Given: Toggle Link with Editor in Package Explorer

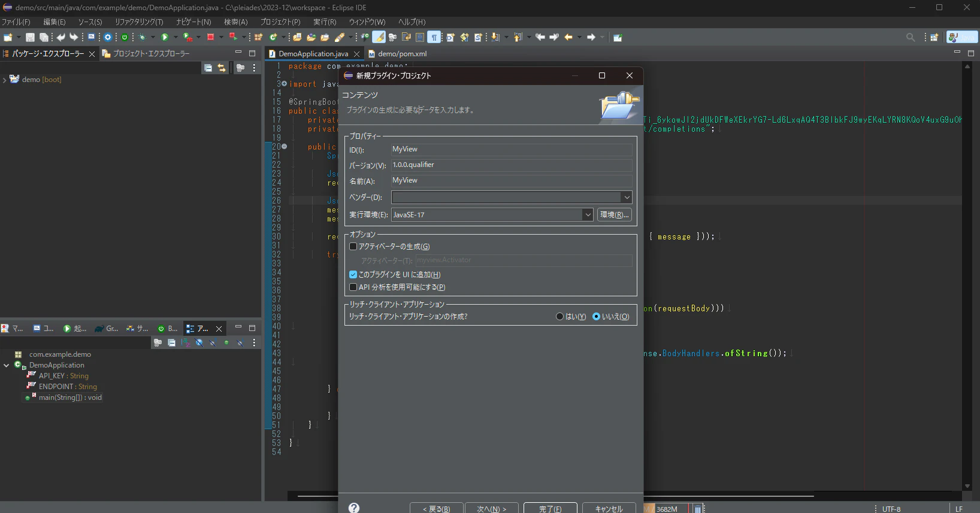Looking at the screenshot, I should click(x=222, y=68).
